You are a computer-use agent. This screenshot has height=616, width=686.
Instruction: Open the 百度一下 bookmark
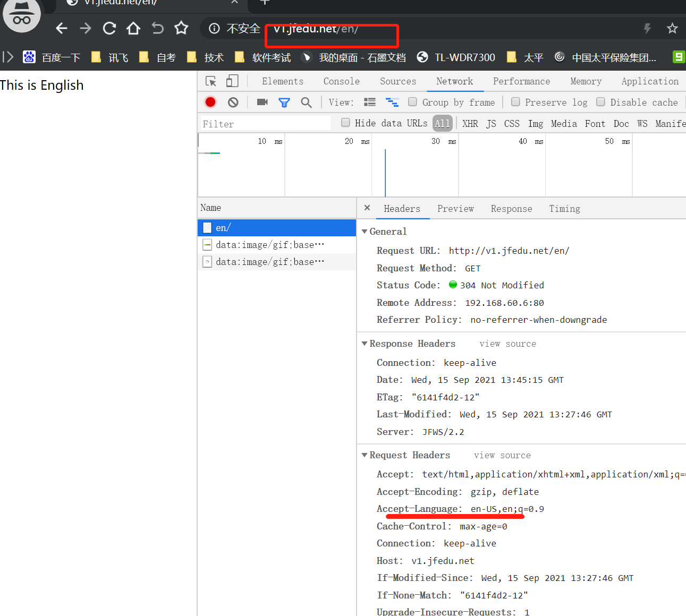click(52, 57)
